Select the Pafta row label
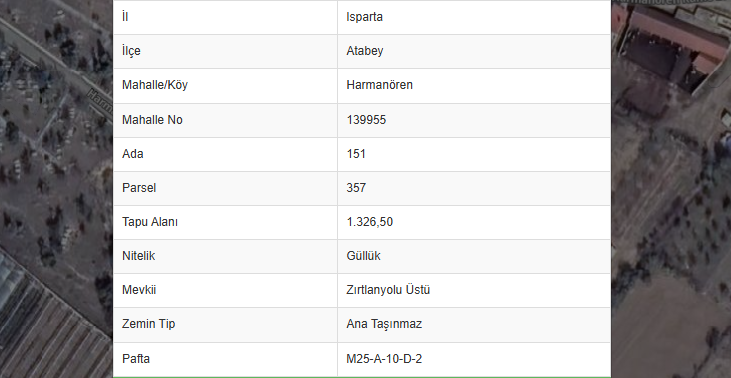Viewport: 731px width, 378px height. (x=136, y=359)
